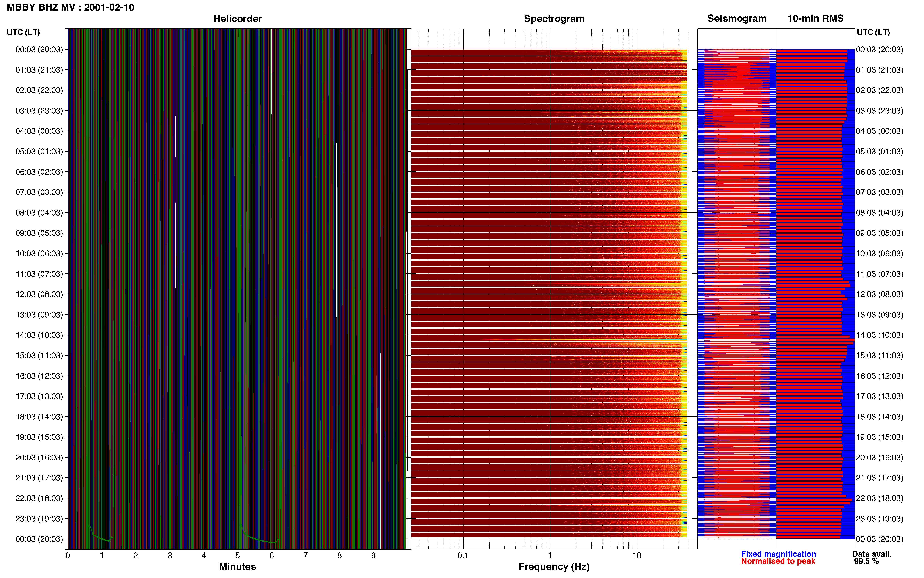Click left time label 18:03 (14:03)

(x=39, y=417)
